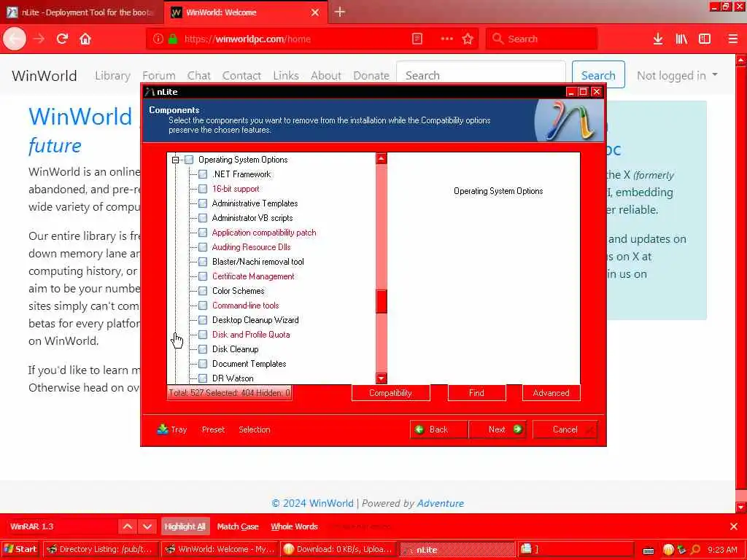This screenshot has height=560, width=747.
Task: Open the Forum nav item
Action: (x=158, y=75)
